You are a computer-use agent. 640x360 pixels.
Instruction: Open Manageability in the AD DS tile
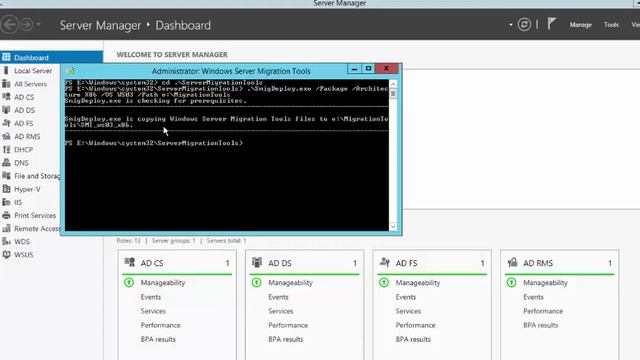[x=290, y=282]
